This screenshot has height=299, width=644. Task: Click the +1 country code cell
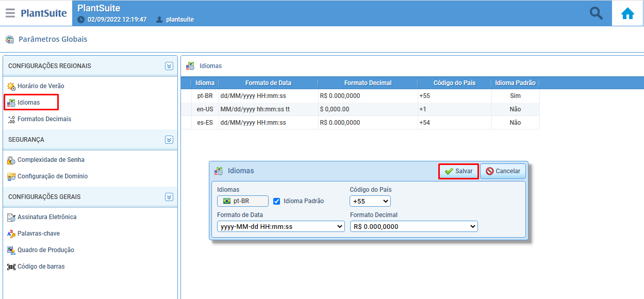click(454, 109)
